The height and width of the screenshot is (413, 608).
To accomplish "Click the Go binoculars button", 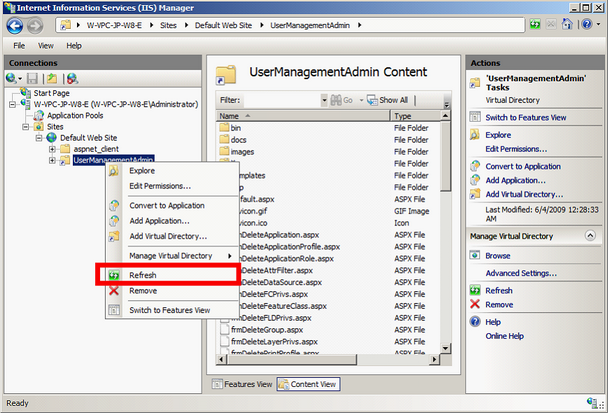I will click(342, 100).
